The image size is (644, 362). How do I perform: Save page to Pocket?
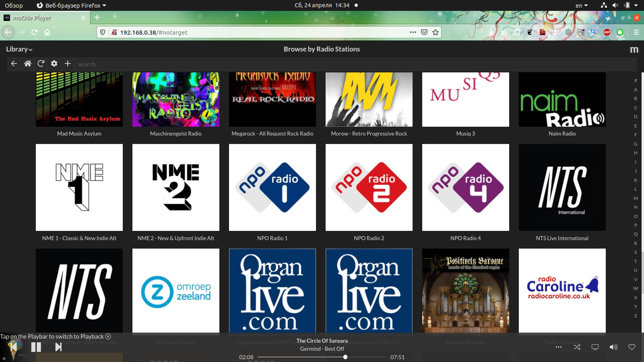pyautogui.click(x=424, y=32)
